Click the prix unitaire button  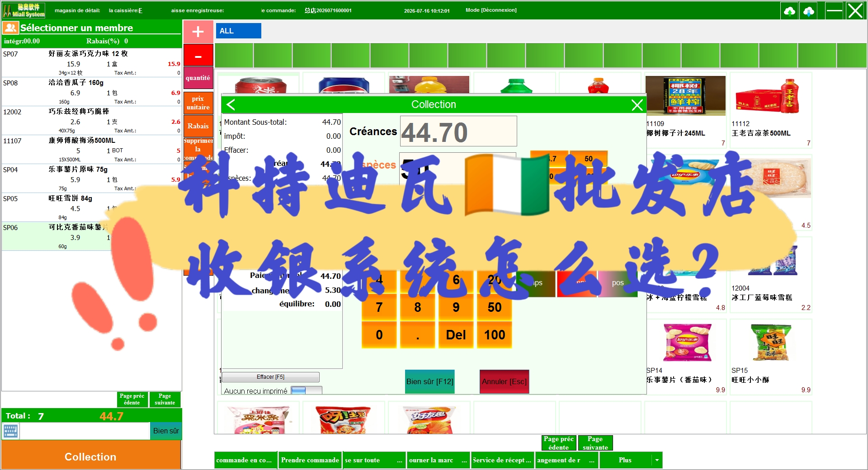click(198, 103)
